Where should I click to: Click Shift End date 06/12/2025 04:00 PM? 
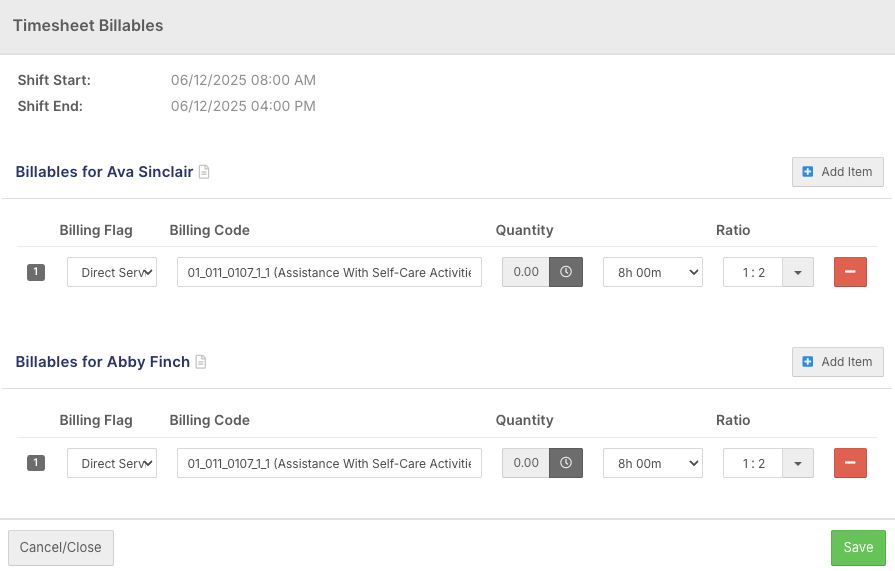243,106
